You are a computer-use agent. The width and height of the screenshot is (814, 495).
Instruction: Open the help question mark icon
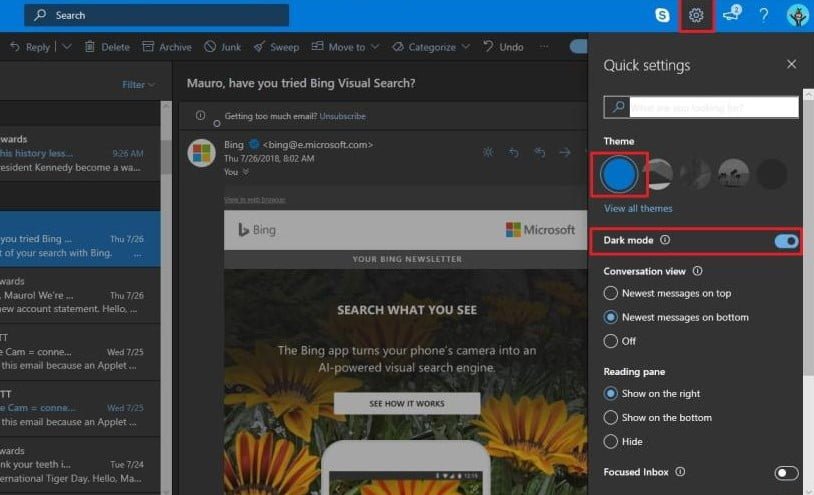(764, 15)
